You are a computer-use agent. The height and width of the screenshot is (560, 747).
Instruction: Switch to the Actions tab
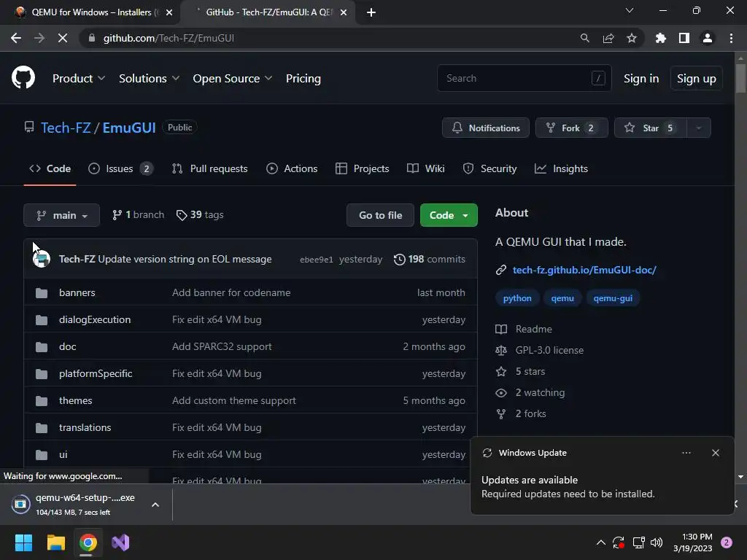pos(292,168)
